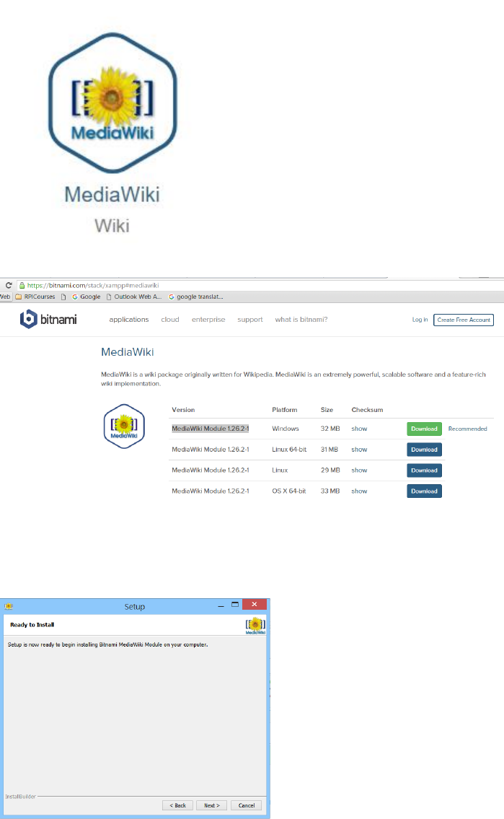The image size is (504, 819).
Task: Download the Windows MediaWiki module
Action: [424, 429]
